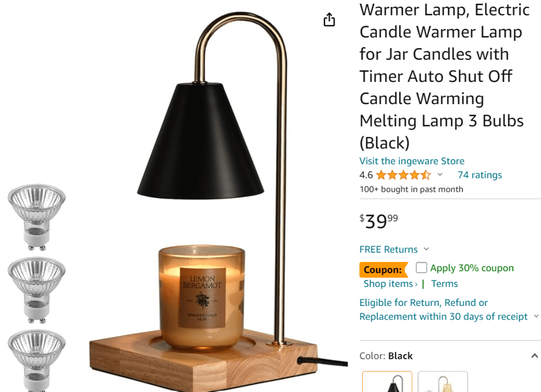Open the coupon Shop items link
The width and height of the screenshot is (541, 392).
(x=391, y=284)
